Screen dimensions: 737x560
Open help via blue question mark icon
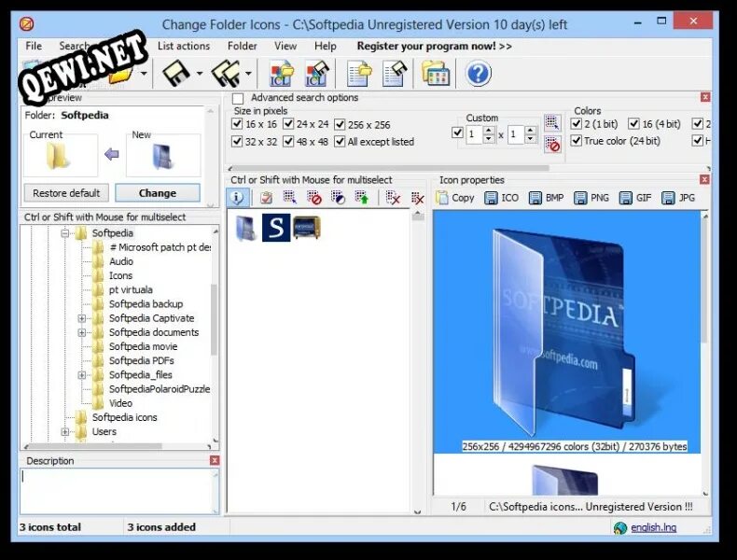click(478, 74)
